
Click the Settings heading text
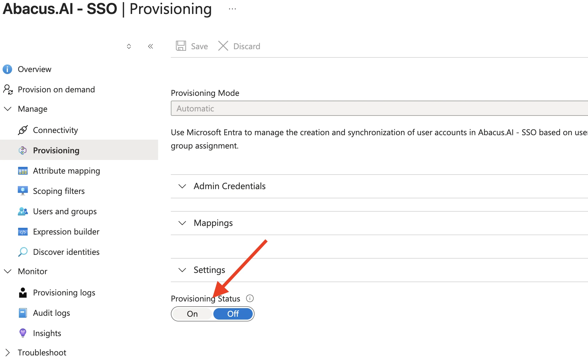[209, 270]
